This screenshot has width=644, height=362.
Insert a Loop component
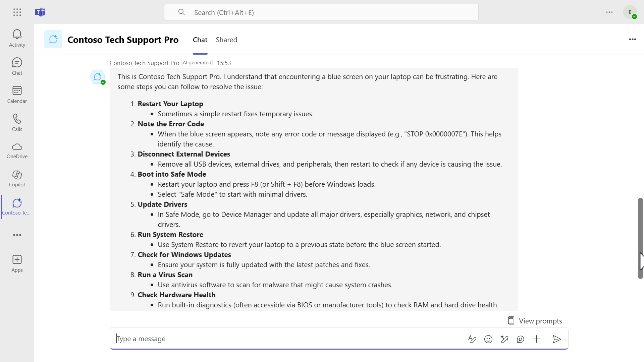520,339
